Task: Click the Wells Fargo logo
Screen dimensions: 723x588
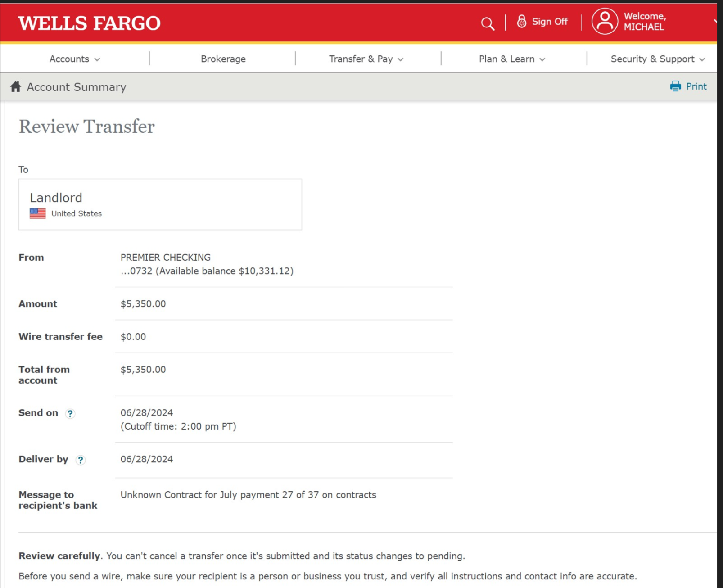Action: coord(89,23)
